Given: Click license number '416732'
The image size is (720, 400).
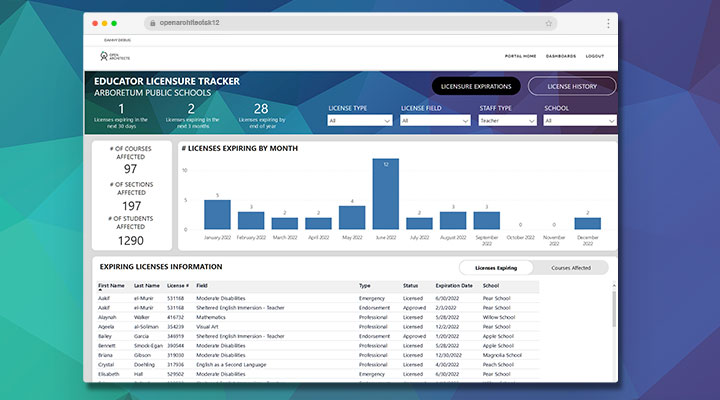Looking at the screenshot, I should pyautogui.click(x=175, y=317).
